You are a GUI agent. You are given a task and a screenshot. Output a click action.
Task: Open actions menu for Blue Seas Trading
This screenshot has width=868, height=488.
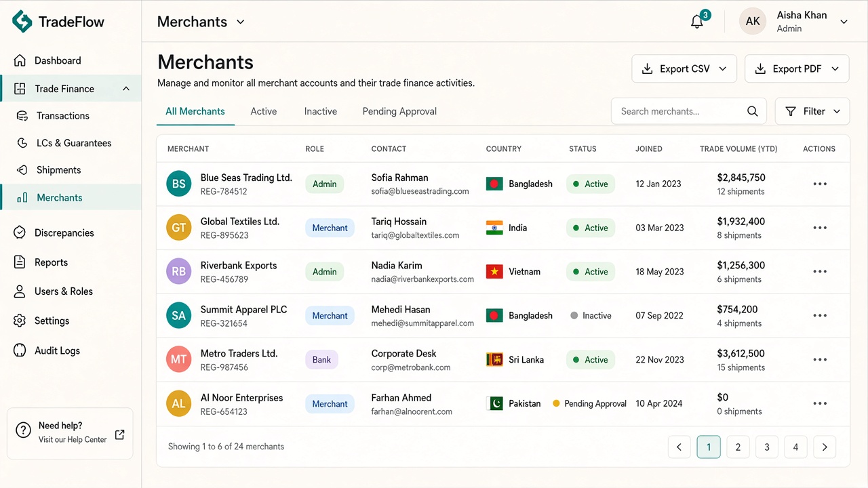tap(820, 184)
